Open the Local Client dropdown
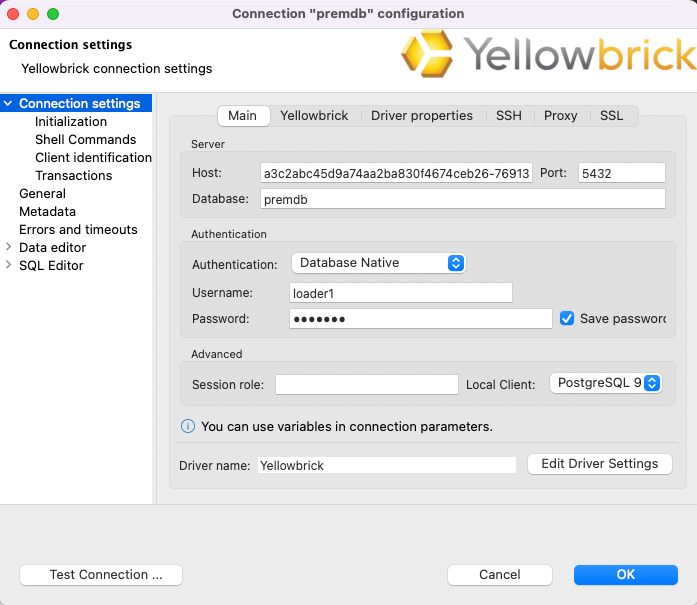This screenshot has width=697, height=605. [605, 384]
